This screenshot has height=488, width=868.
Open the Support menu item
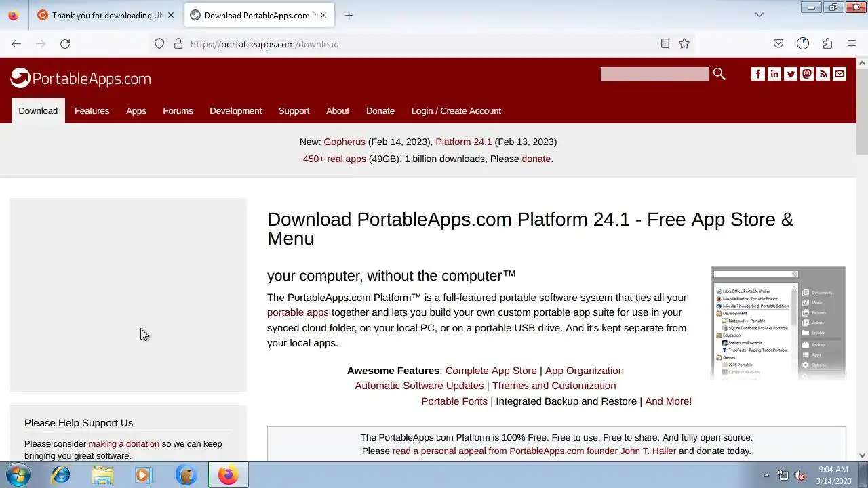click(x=294, y=110)
